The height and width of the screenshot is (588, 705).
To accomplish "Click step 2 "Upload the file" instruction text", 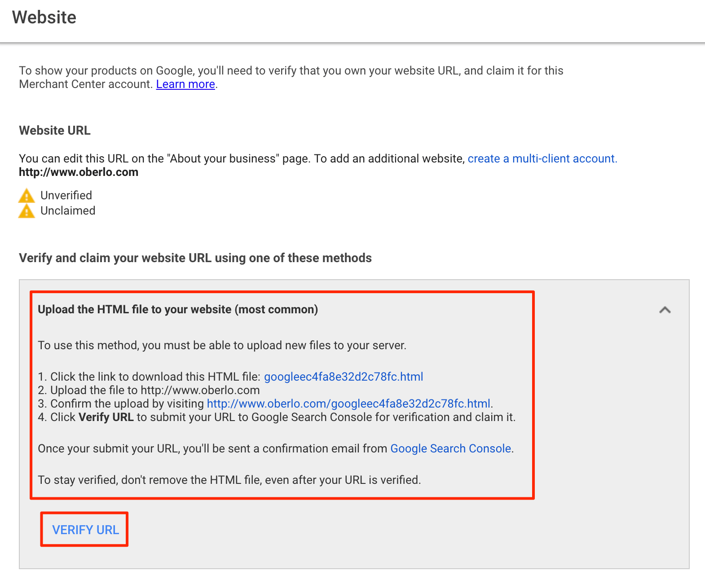I will (154, 390).
